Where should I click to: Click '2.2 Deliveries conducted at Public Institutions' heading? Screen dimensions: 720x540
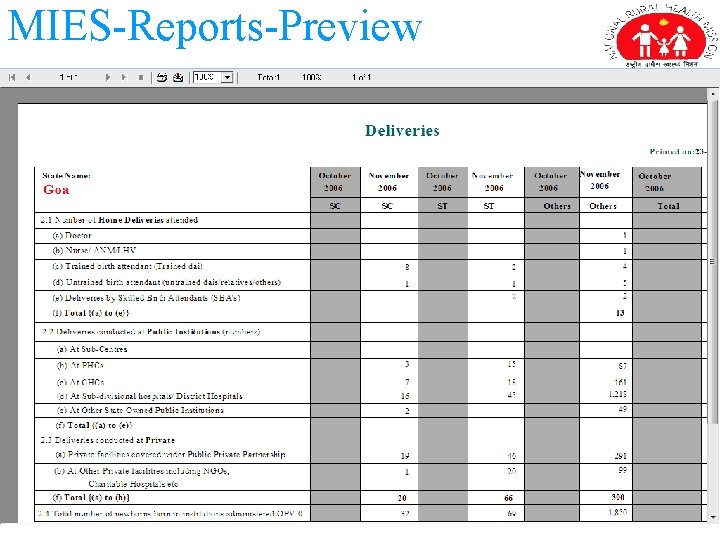coord(150,332)
